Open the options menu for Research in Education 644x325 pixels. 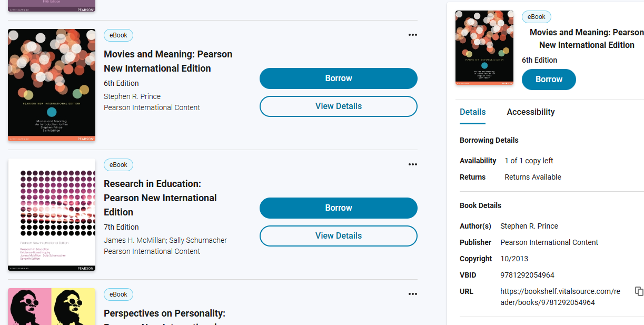click(413, 164)
